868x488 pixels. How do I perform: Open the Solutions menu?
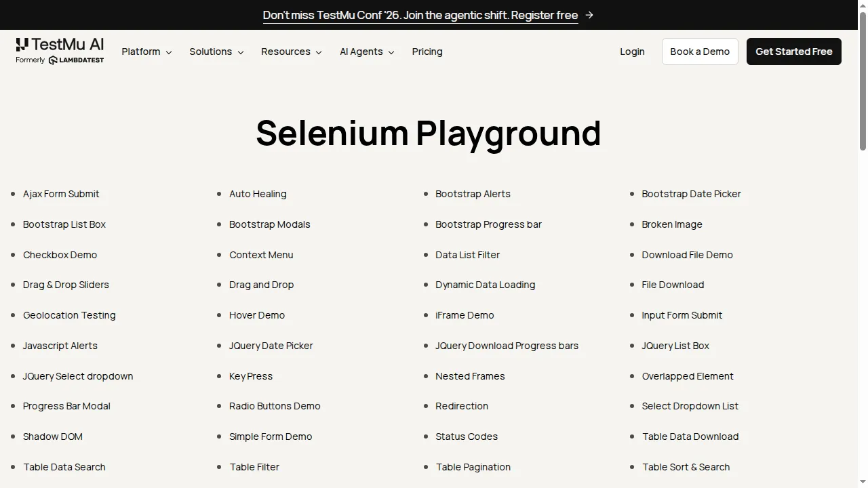click(x=216, y=52)
